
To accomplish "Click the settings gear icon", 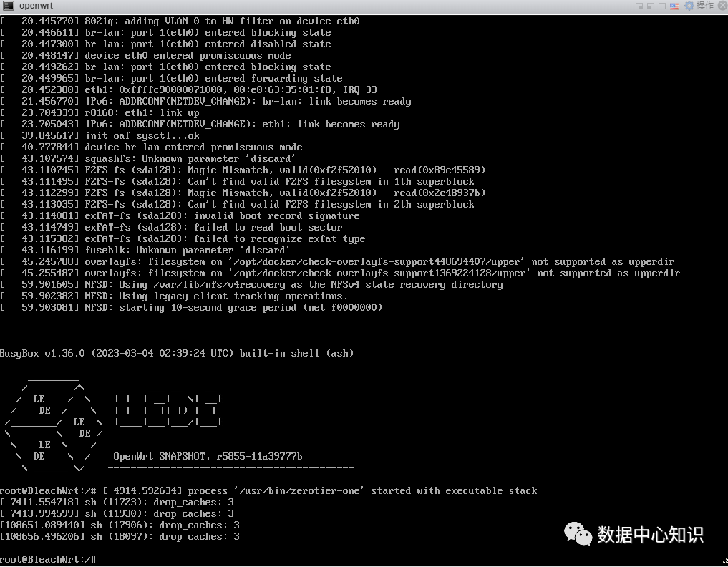I will point(689,6).
